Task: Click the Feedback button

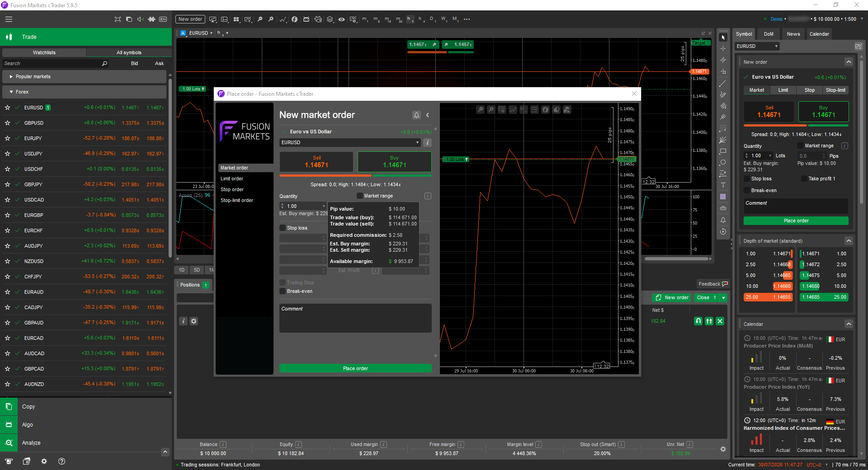Action: (712, 284)
